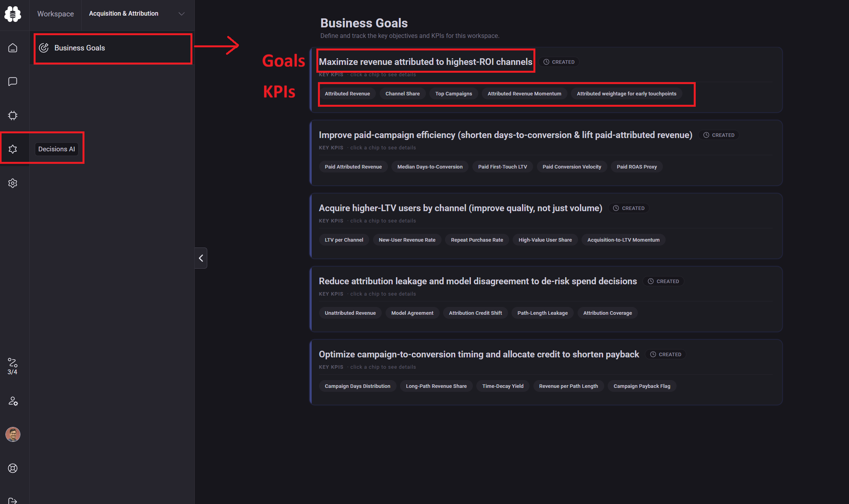Click the lifebuoy help icon
The width and height of the screenshot is (849, 504).
coord(13,468)
